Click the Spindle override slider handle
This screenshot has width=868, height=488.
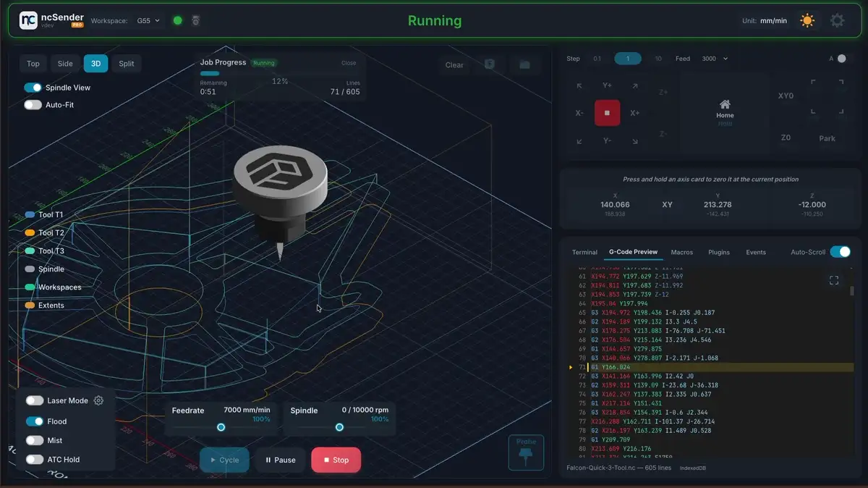(339, 427)
